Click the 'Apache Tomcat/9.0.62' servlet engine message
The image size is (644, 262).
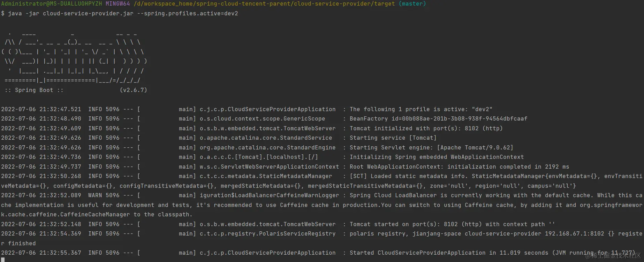431,148
